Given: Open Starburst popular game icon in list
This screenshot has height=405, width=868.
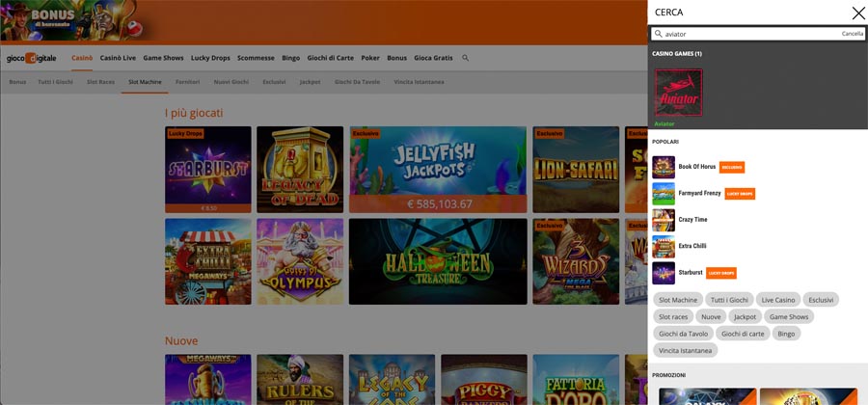Looking at the screenshot, I should 664,273.
